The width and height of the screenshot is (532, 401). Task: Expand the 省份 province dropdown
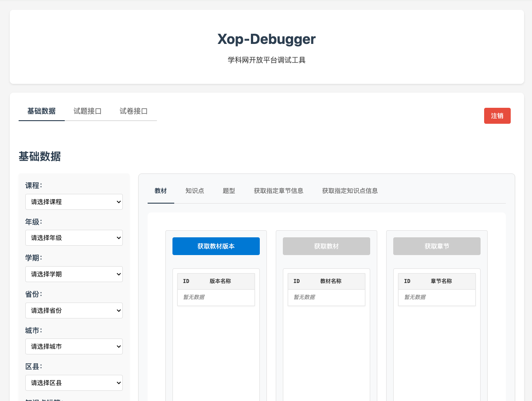pyautogui.click(x=74, y=311)
